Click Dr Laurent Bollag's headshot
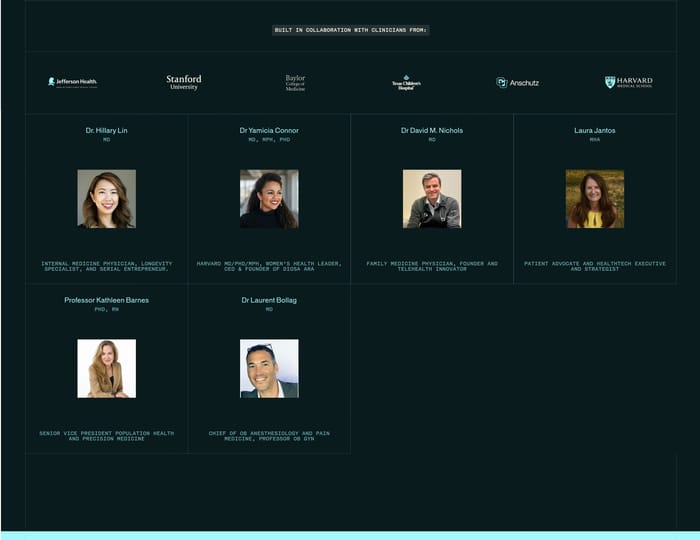This screenshot has height=540, width=700. pos(269,369)
